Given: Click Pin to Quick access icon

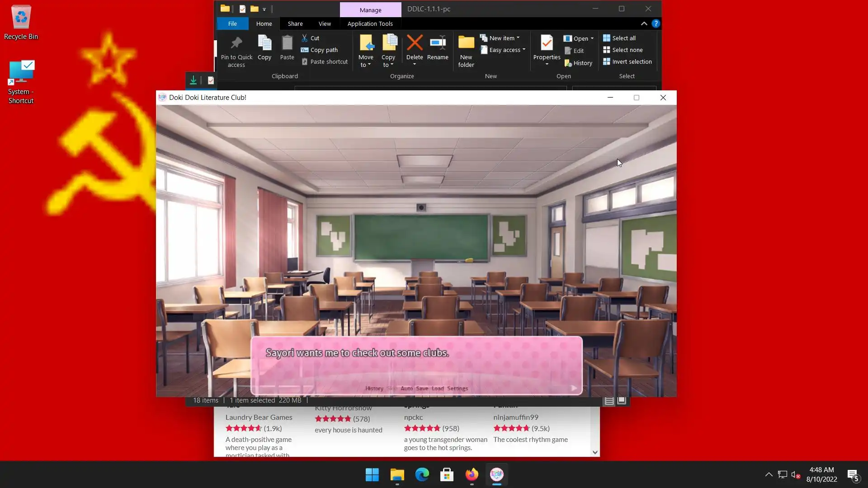Looking at the screenshot, I should (236, 43).
